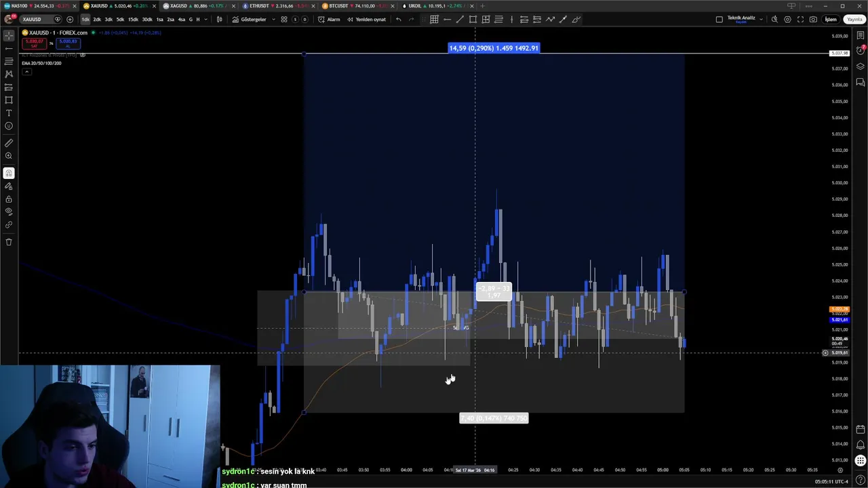Click the blue AL buy price button
This screenshot has width=868, height=488.
tap(68, 43)
